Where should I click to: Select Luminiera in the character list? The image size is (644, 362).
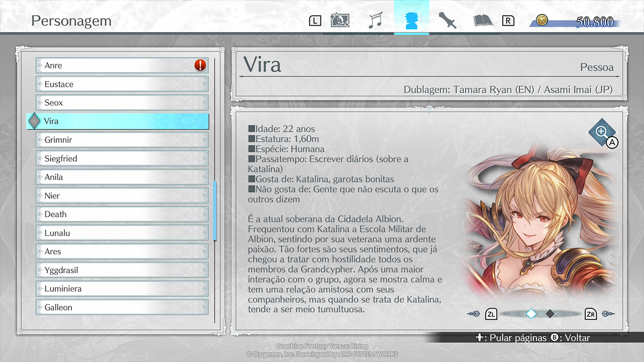click(122, 289)
